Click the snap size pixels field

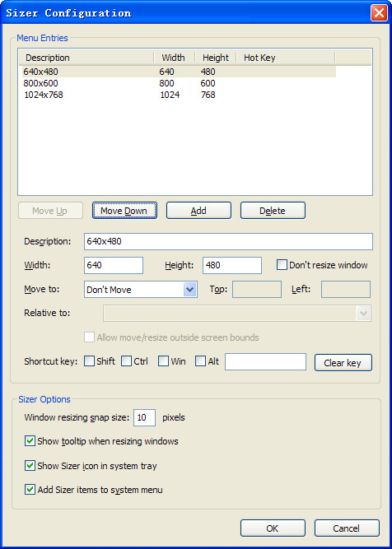point(144,417)
